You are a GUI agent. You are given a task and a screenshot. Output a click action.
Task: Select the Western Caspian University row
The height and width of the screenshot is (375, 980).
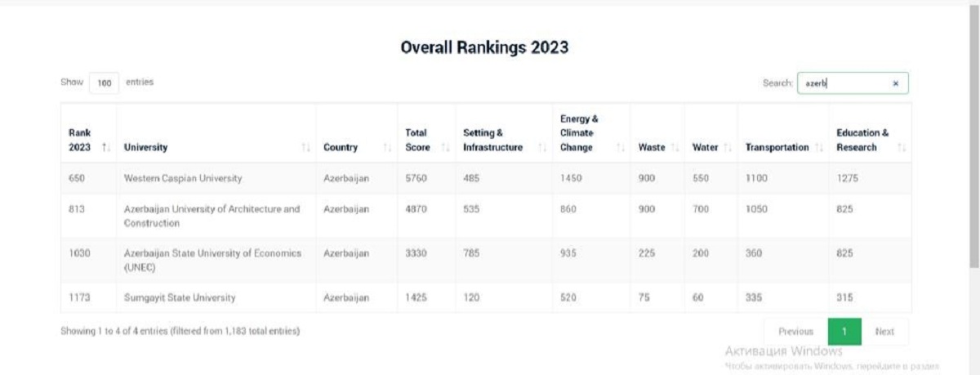486,178
